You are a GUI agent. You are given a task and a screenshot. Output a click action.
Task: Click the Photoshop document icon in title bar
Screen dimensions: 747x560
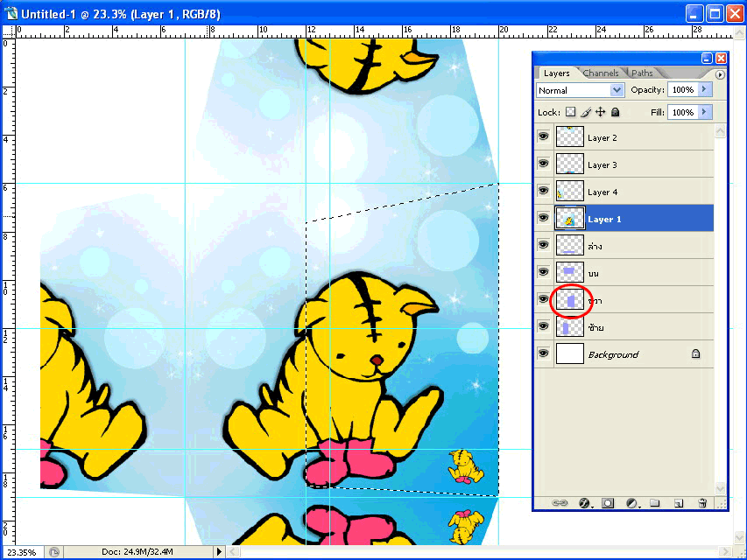tap(11, 14)
